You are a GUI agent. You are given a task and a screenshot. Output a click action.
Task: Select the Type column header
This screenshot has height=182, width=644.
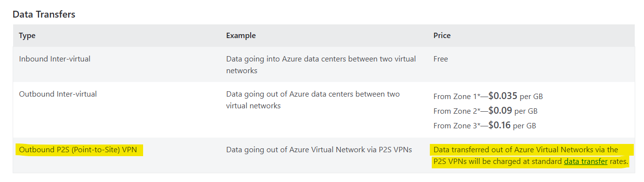point(27,36)
